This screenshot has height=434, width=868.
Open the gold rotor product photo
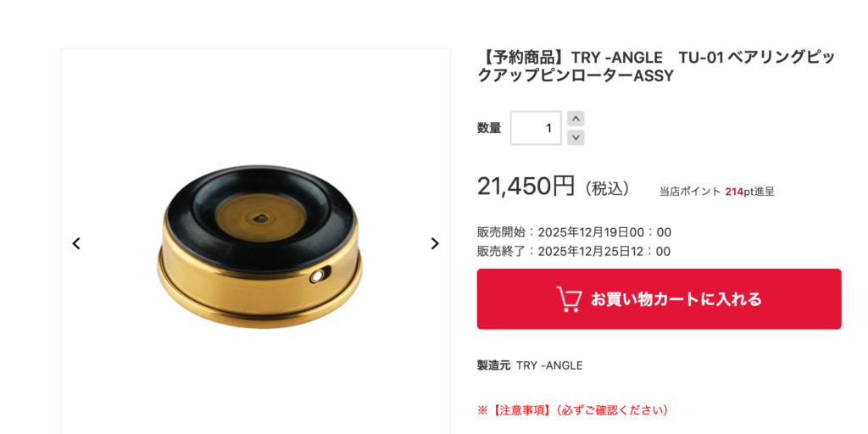pos(259,247)
